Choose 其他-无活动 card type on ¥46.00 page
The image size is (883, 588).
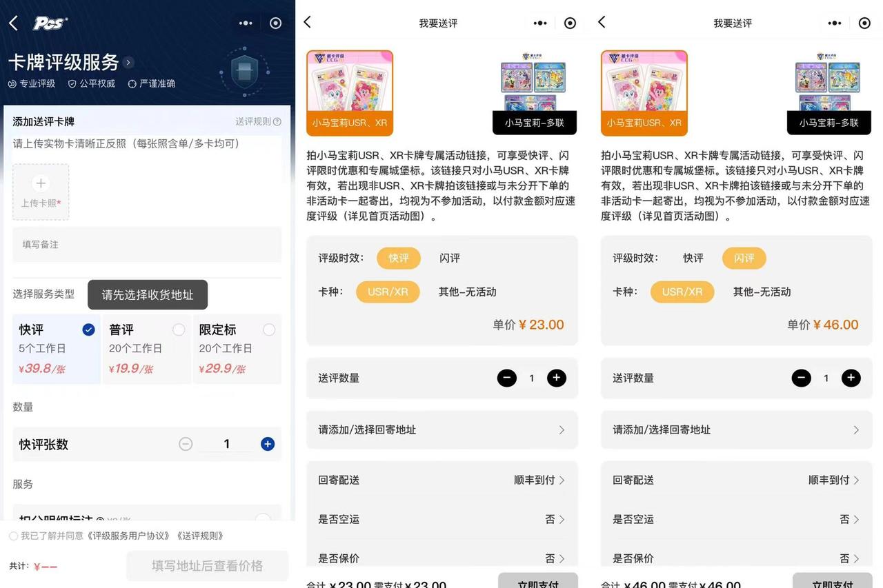coord(762,292)
